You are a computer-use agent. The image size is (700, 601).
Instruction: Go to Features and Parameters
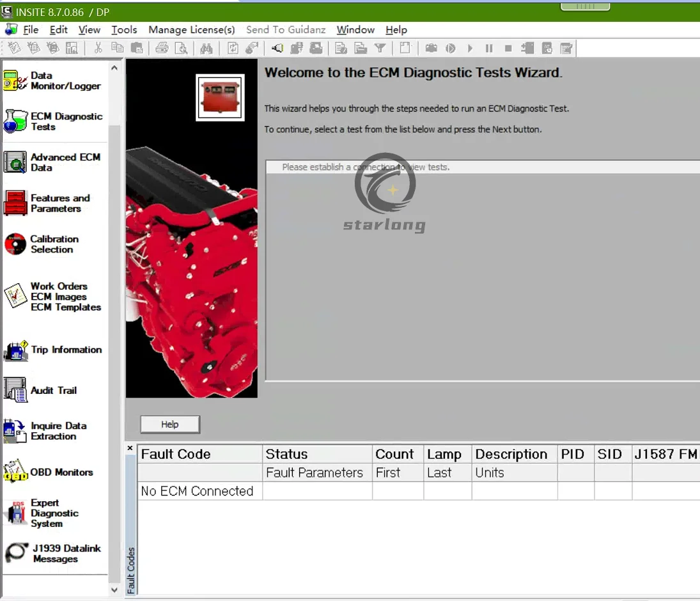(x=53, y=203)
